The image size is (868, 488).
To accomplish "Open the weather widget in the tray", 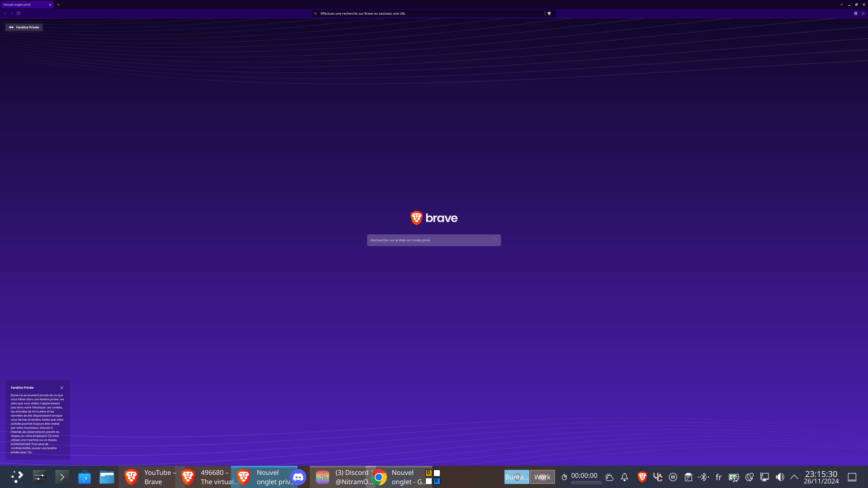I will [x=609, y=477].
